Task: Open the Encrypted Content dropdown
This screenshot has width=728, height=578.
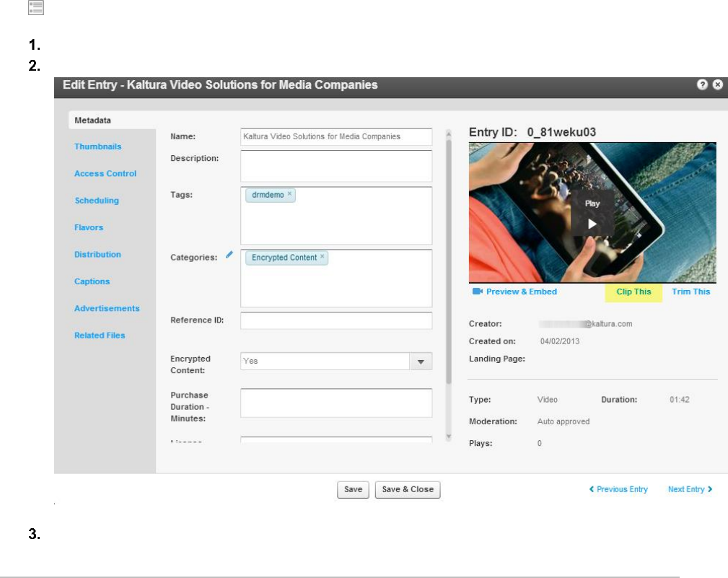Action: (421, 362)
